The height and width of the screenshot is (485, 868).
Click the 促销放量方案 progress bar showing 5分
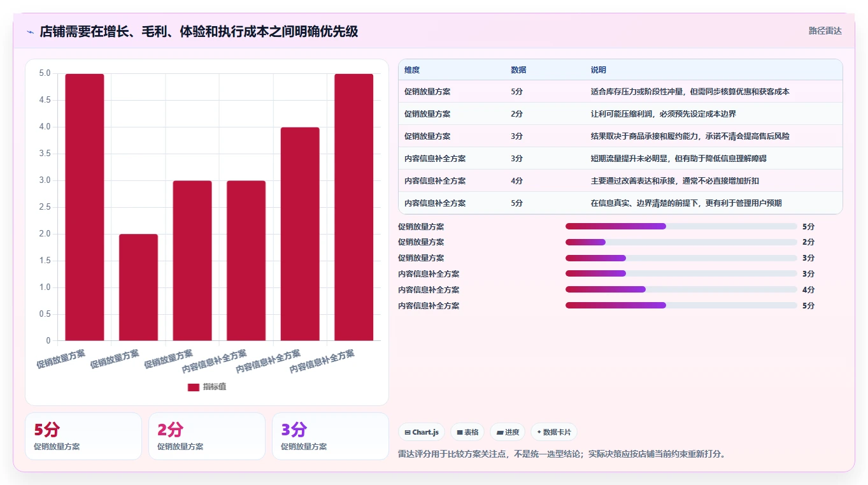click(x=681, y=226)
